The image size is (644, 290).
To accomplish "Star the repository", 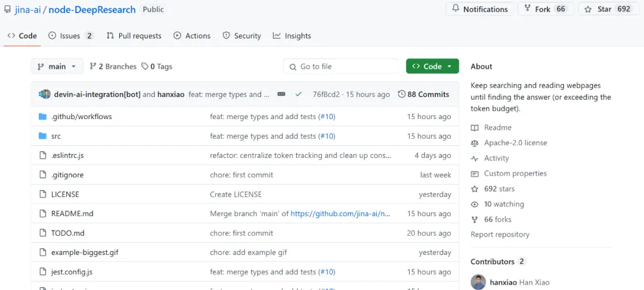I will click(608, 9).
